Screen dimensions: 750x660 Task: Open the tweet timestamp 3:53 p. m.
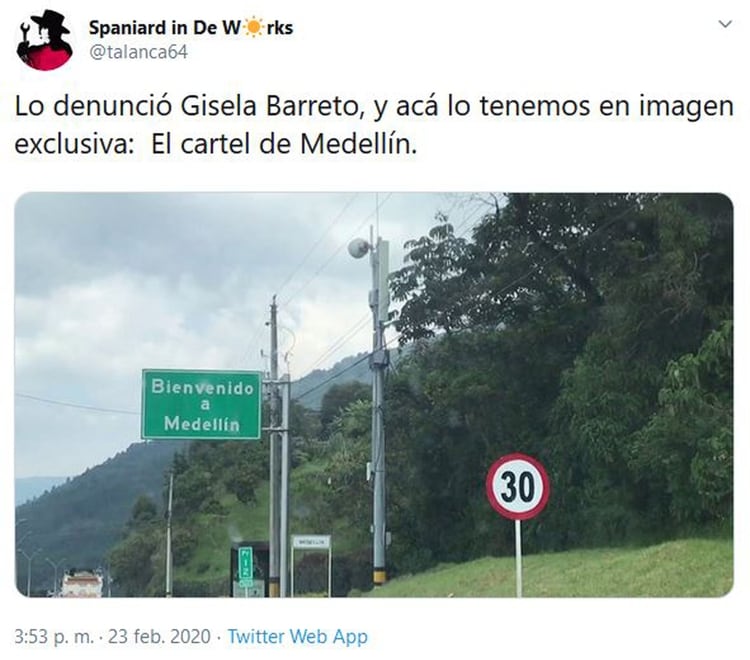pos(54,637)
